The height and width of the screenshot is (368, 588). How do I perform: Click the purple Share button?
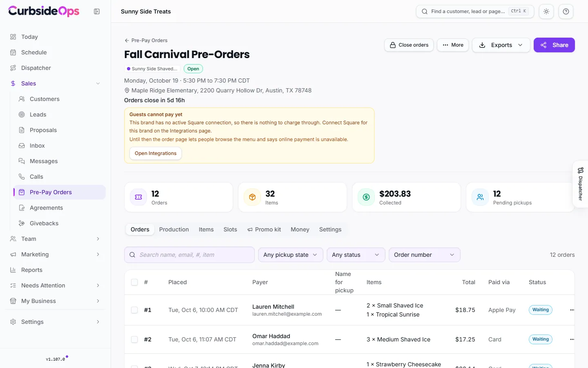point(554,45)
